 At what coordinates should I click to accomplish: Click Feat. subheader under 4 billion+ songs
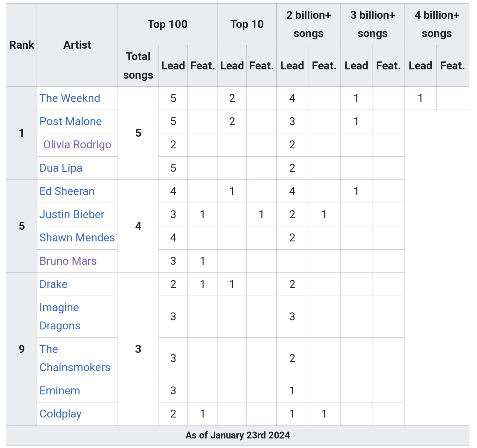453,66
